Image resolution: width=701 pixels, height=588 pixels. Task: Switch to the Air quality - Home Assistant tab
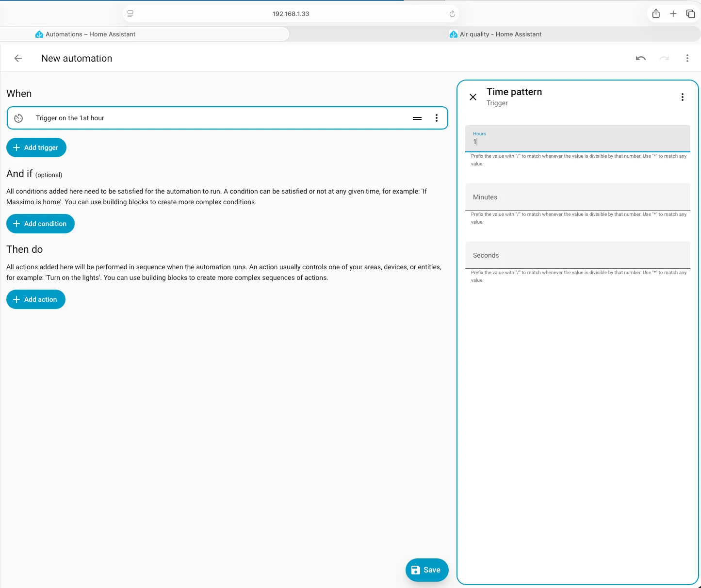tap(495, 34)
